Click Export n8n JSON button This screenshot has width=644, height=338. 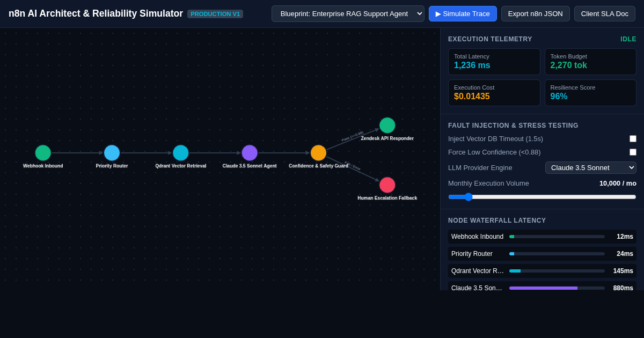(x=536, y=13)
